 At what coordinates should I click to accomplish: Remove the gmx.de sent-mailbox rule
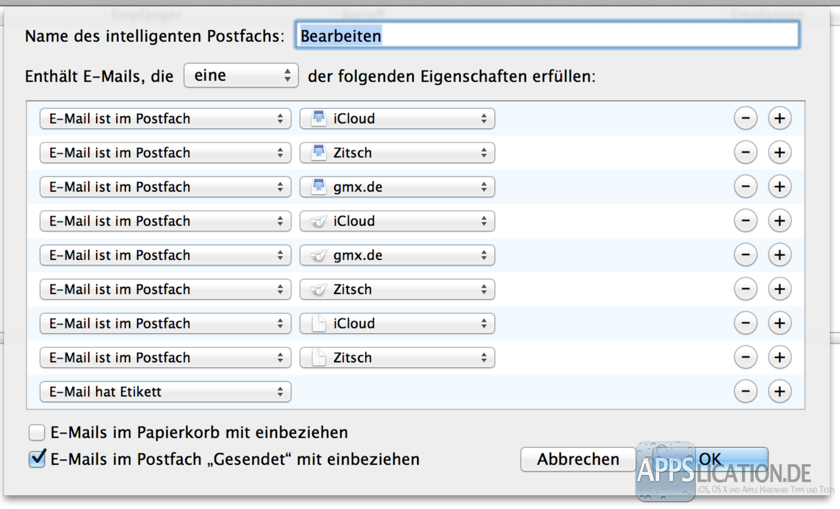pyautogui.click(x=745, y=255)
